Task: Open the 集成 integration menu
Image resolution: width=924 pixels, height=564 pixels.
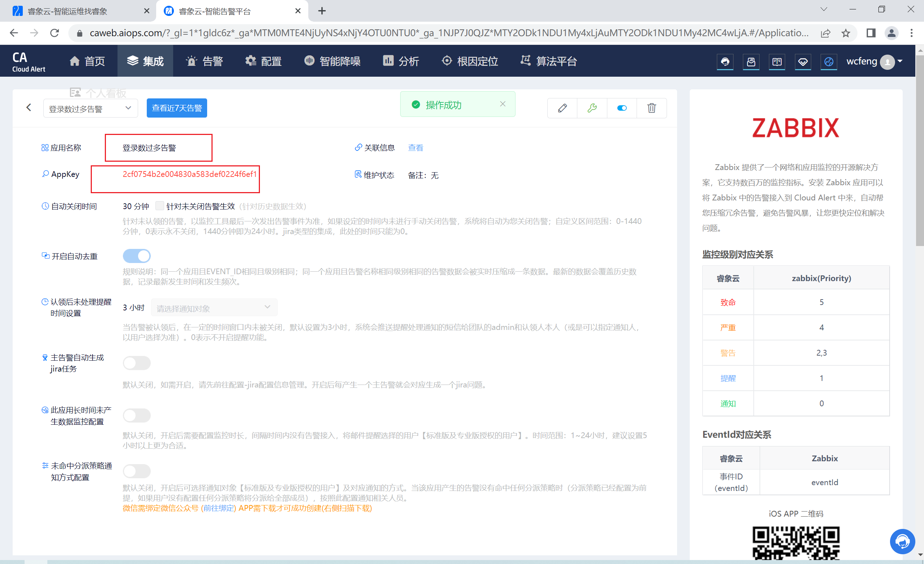Action: coord(145,61)
